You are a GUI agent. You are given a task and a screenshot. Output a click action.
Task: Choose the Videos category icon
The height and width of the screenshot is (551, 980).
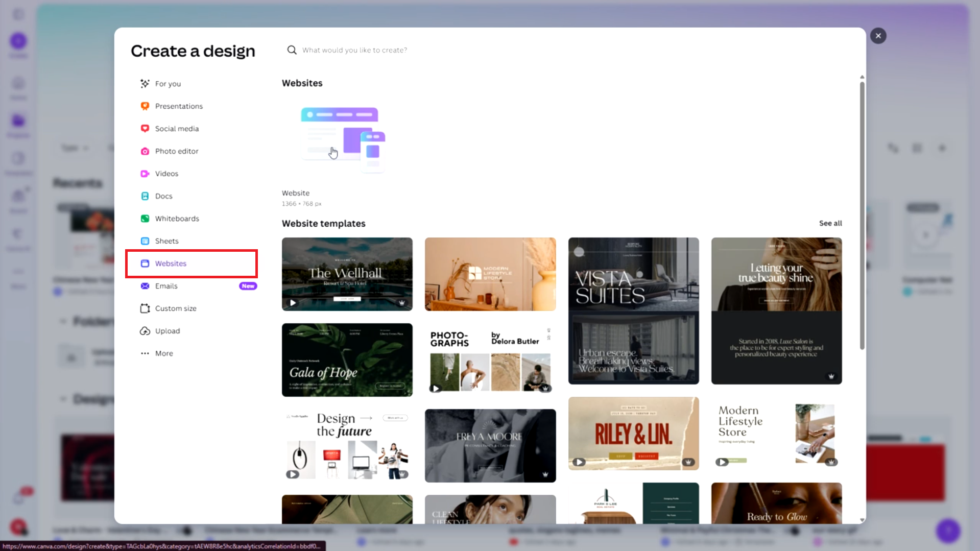tap(145, 173)
